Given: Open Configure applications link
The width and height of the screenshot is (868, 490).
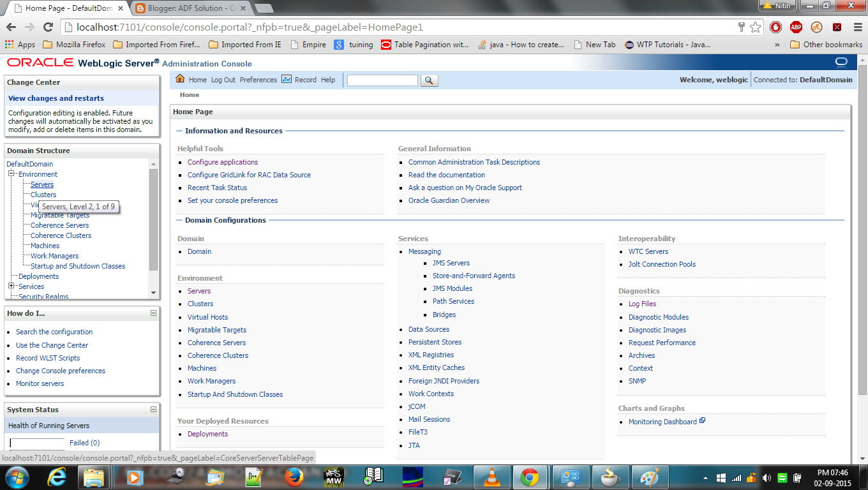Looking at the screenshot, I should pyautogui.click(x=223, y=162).
